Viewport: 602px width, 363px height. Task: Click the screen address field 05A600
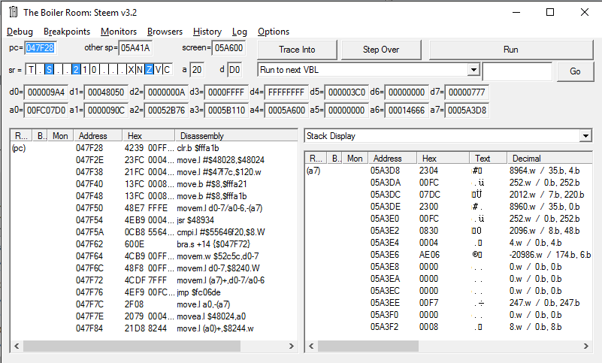(x=228, y=48)
